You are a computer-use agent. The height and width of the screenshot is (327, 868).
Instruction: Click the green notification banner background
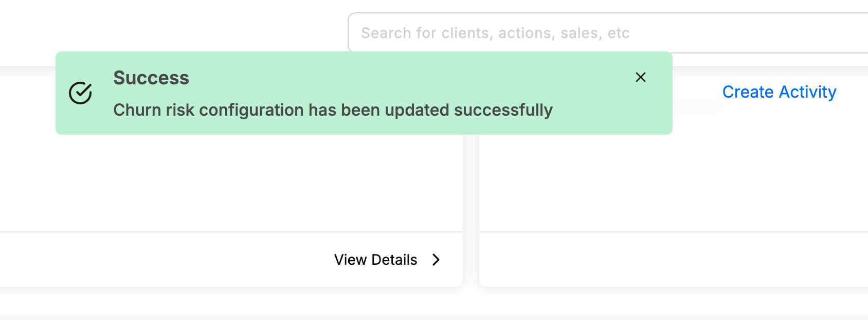(364, 93)
